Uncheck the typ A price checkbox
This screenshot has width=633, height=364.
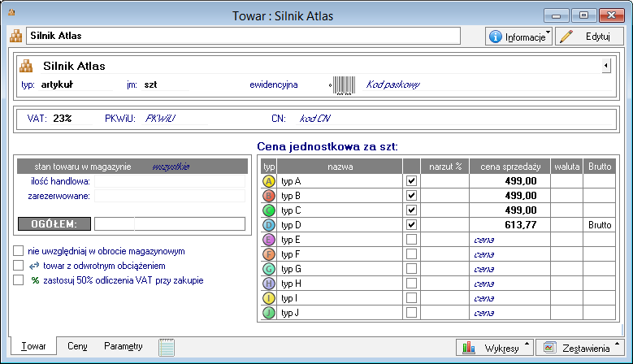point(411,181)
